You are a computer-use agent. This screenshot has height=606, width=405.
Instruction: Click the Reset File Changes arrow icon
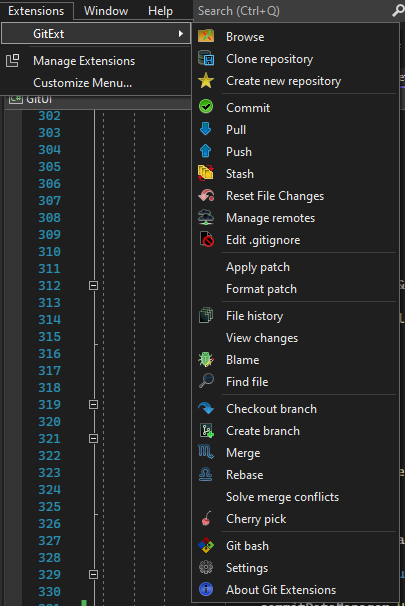point(206,195)
